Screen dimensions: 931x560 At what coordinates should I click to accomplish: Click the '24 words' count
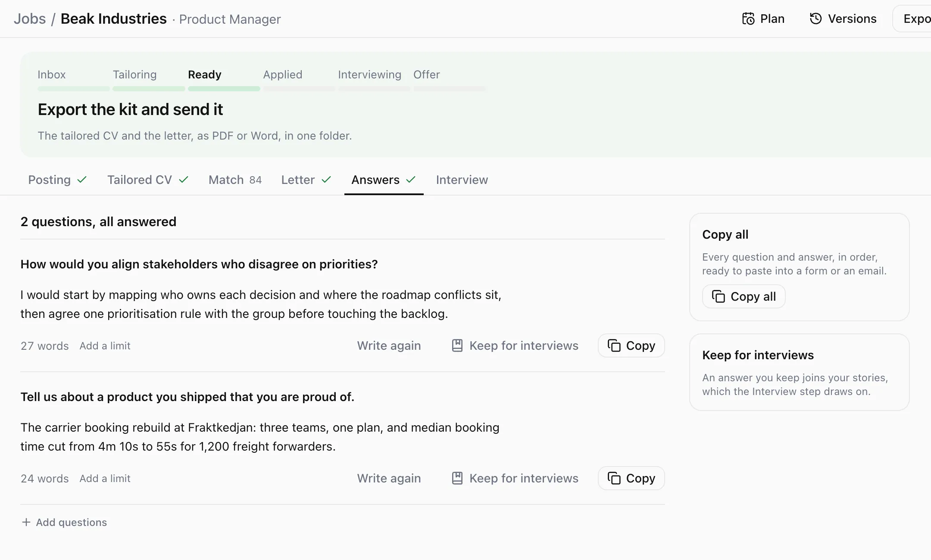click(x=45, y=479)
